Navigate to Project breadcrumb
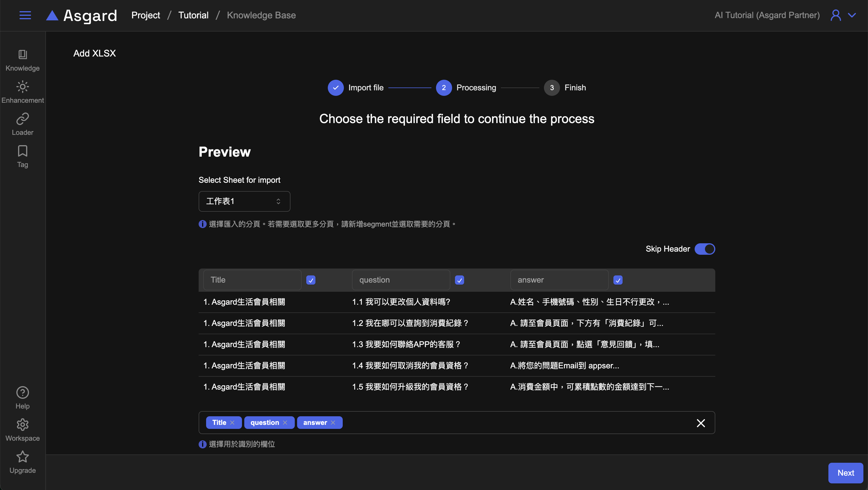This screenshot has width=868, height=490. click(146, 15)
